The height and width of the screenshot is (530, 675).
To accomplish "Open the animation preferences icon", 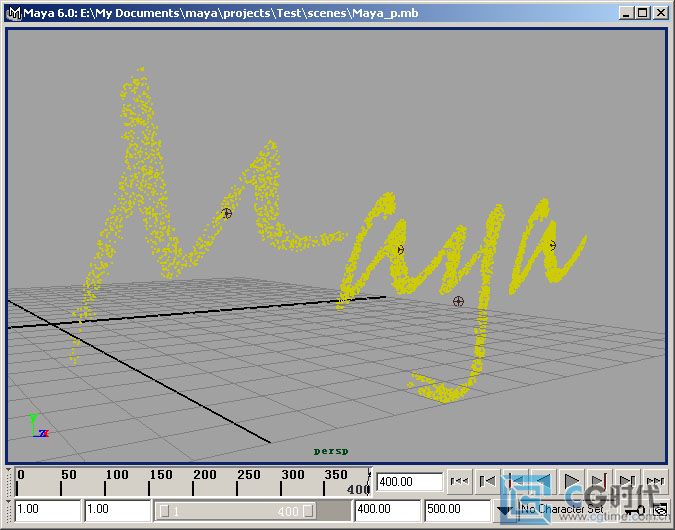I will point(660,511).
